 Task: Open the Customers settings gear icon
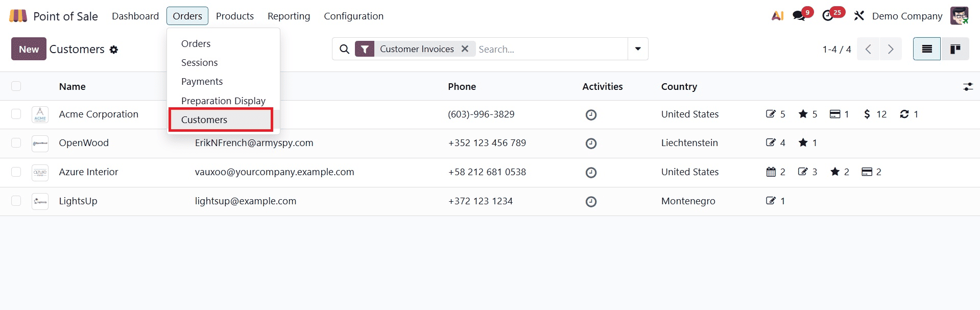114,50
